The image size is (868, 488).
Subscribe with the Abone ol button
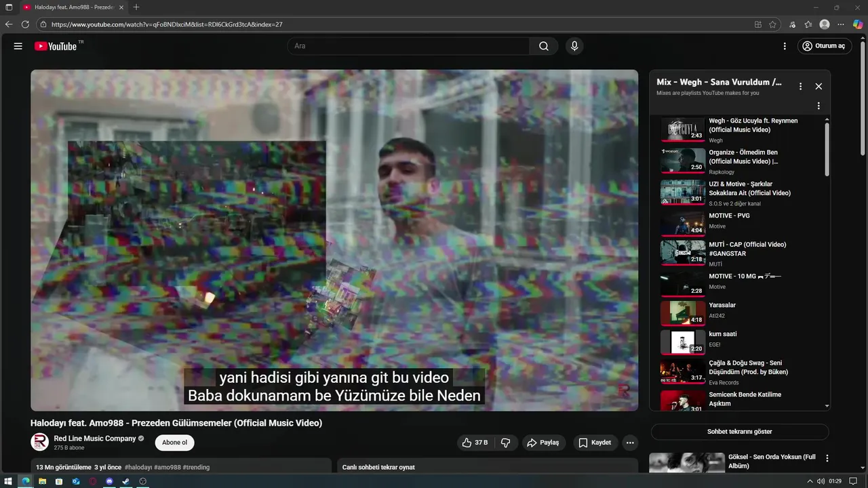175,443
